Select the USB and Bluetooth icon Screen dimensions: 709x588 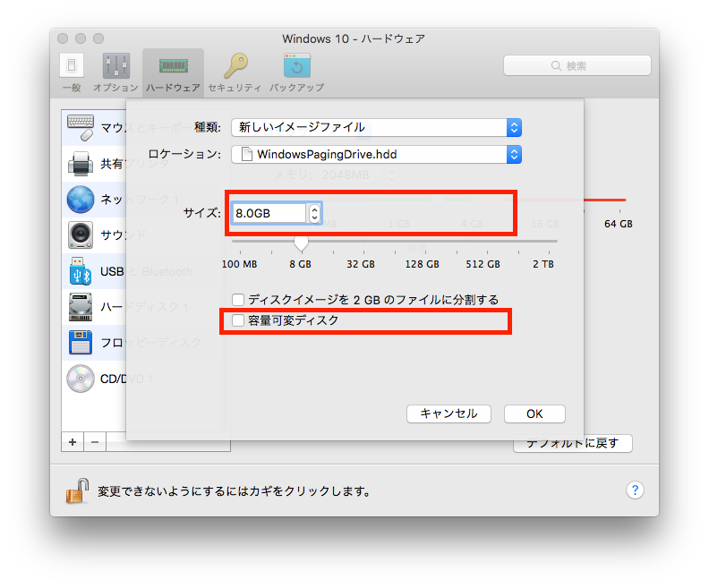[x=81, y=271]
